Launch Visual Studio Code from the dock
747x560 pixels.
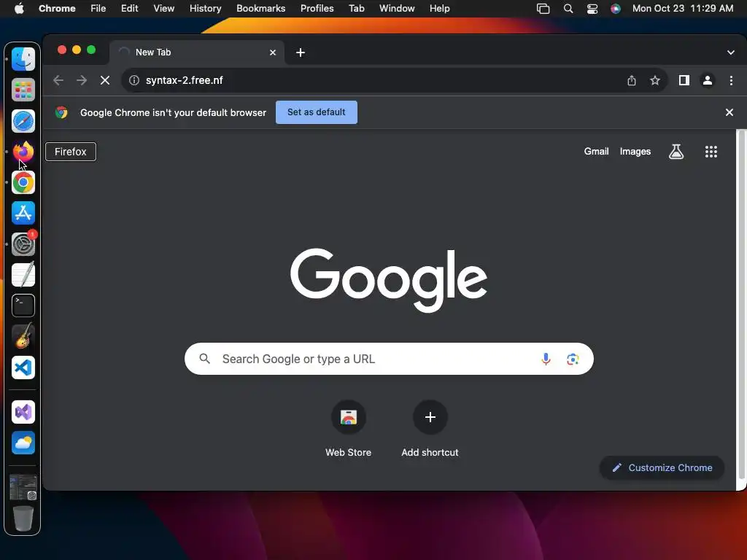(23, 367)
